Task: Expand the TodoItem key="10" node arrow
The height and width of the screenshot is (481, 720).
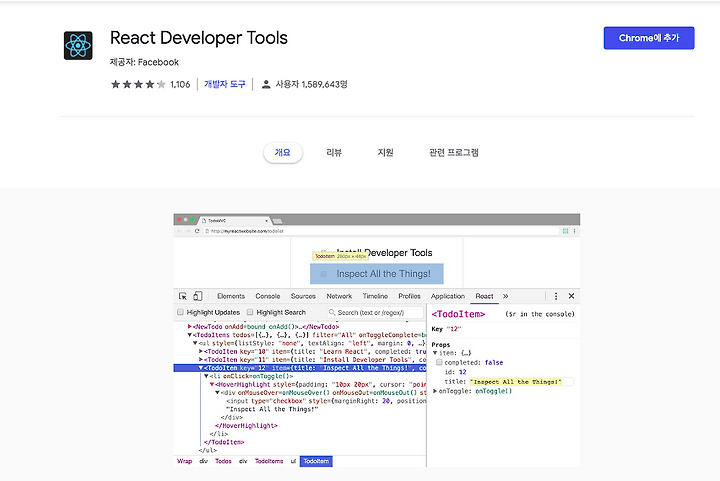Action: [x=201, y=352]
